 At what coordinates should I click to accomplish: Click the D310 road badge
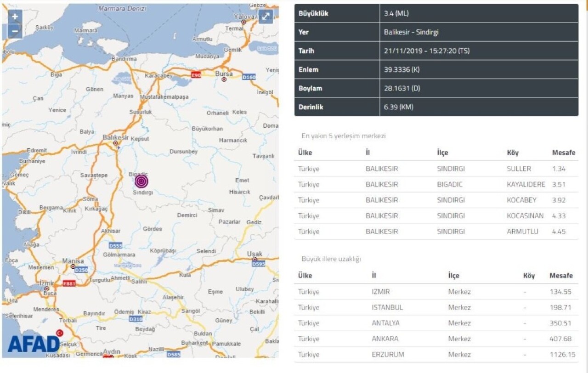(x=136, y=319)
